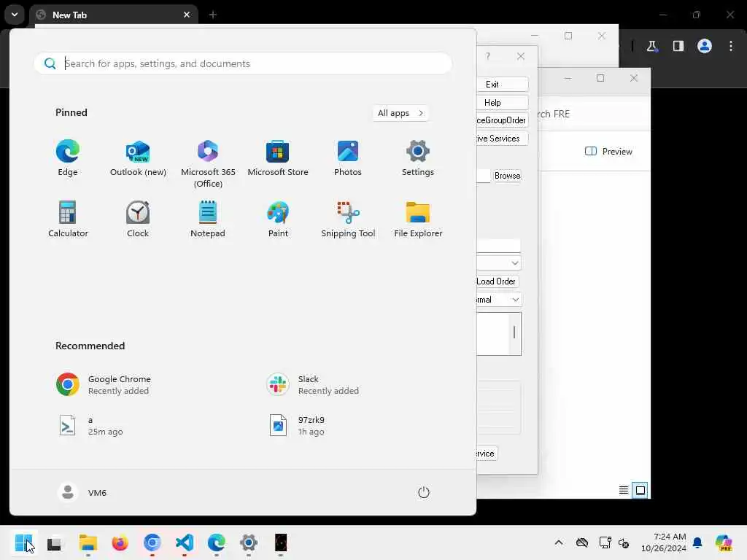Show All apps list

pyautogui.click(x=400, y=113)
